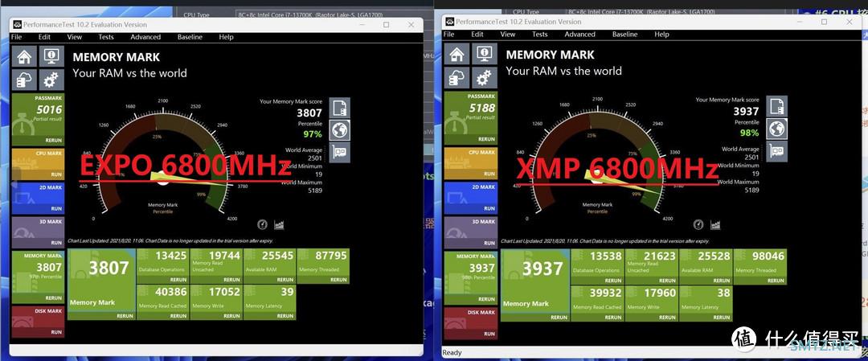The width and height of the screenshot is (868, 361).
Task: Rerun Available RAM 25528 tile
Action: click(722, 281)
